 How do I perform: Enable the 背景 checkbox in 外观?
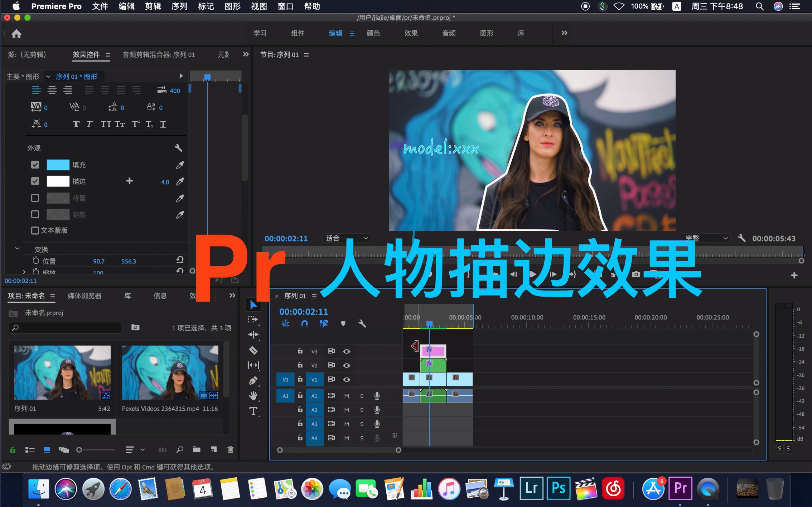click(x=35, y=198)
